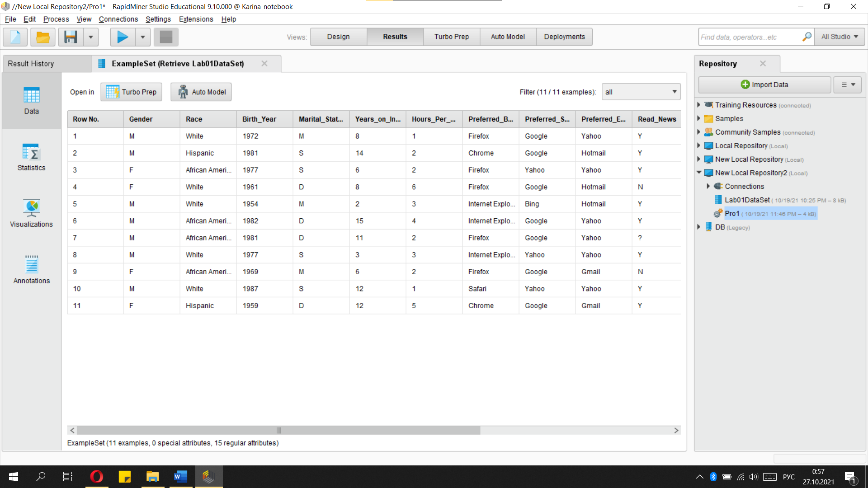Open the File menu

(x=10, y=19)
